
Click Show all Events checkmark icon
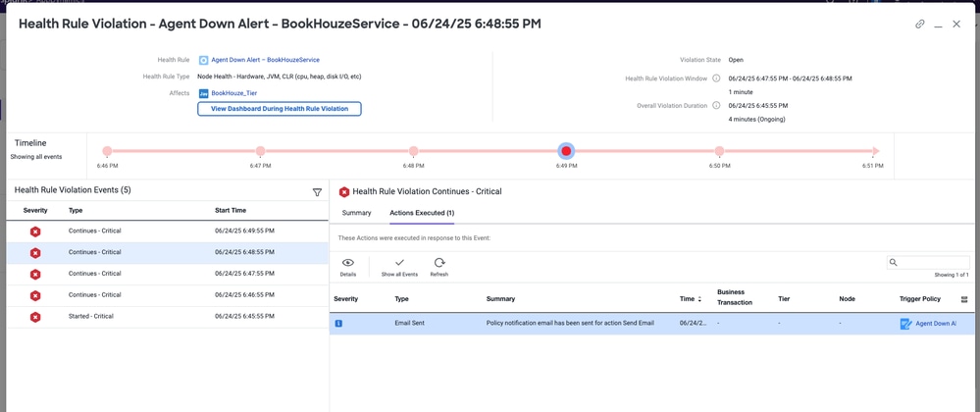coord(399,263)
